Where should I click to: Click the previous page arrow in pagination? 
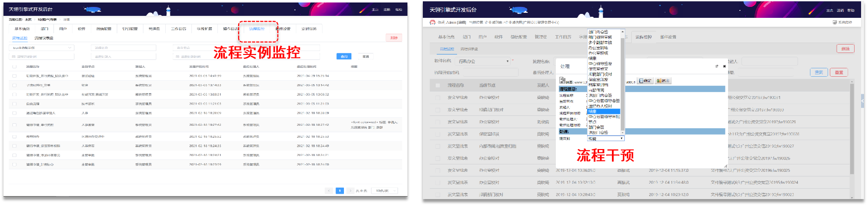(x=329, y=191)
